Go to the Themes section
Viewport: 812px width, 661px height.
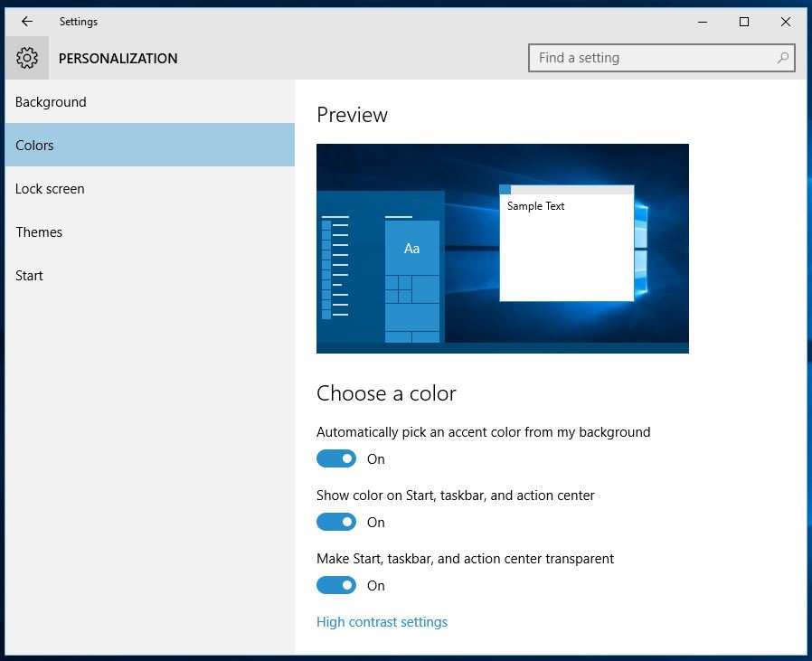coord(150,232)
